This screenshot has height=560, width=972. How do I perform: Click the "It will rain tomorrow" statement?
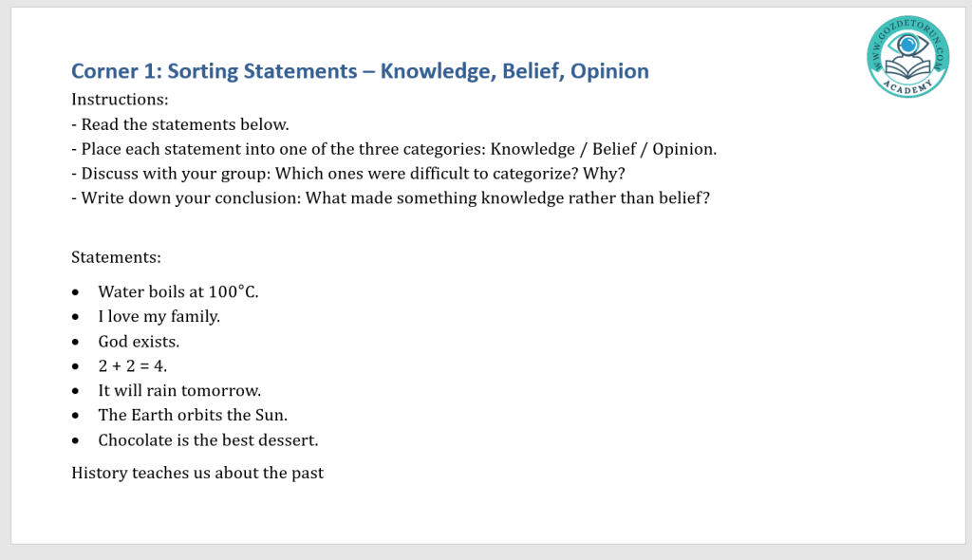click(179, 390)
